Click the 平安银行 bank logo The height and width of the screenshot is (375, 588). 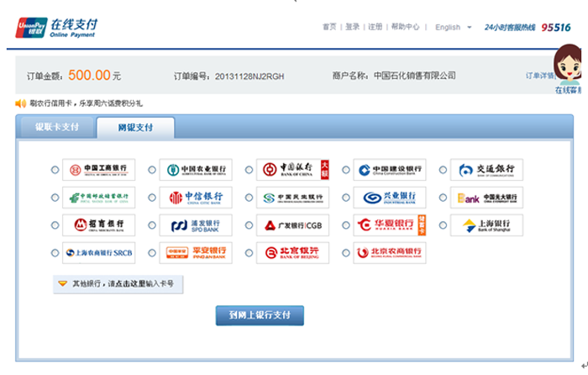click(196, 253)
